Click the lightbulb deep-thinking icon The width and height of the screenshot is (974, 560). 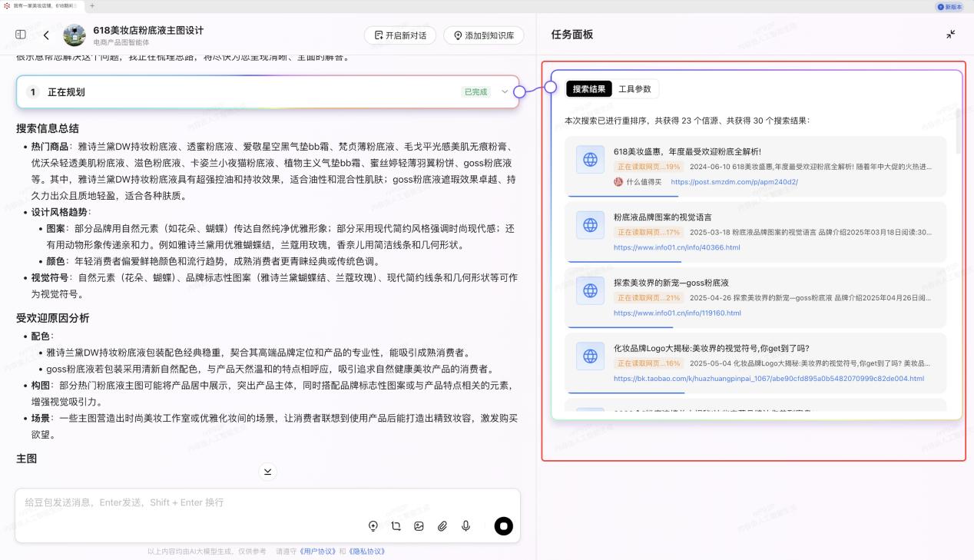click(373, 526)
